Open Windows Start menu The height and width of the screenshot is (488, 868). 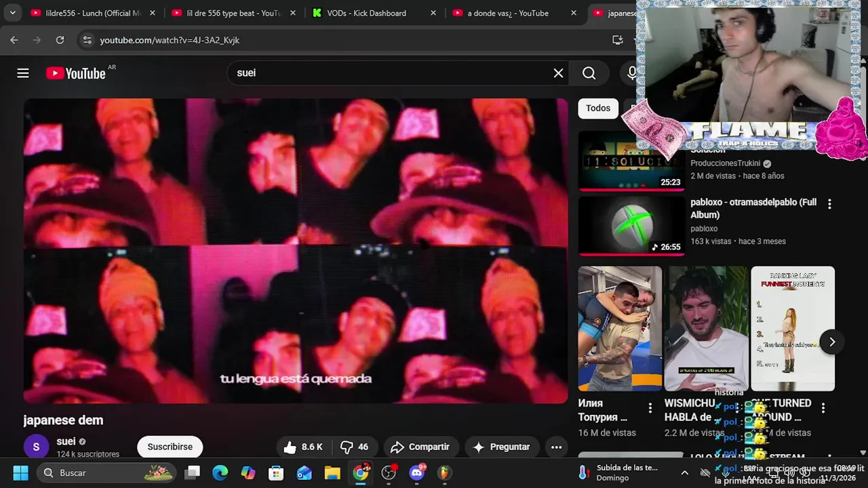click(20, 472)
